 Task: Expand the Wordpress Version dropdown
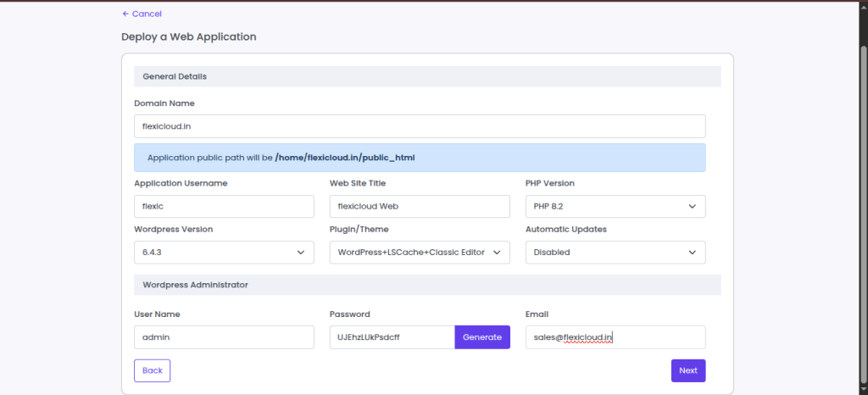point(224,253)
